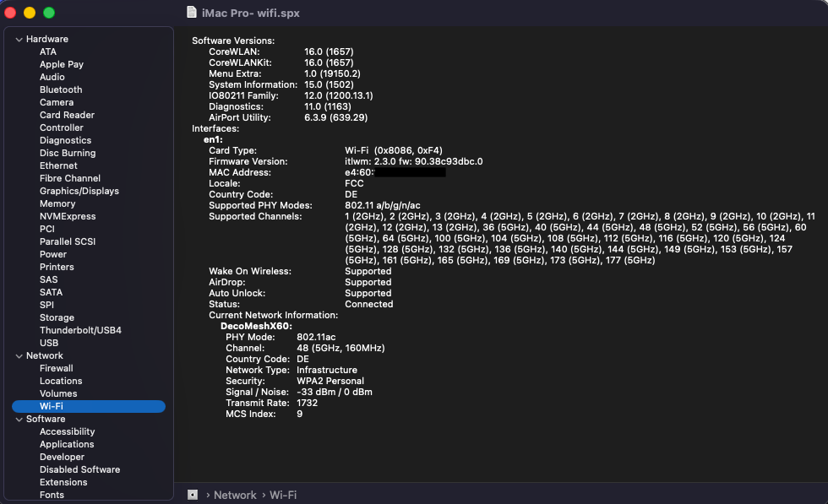Select Parallel SCSI entry
This screenshot has width=828, height=504.
click(x=68, y=241)
